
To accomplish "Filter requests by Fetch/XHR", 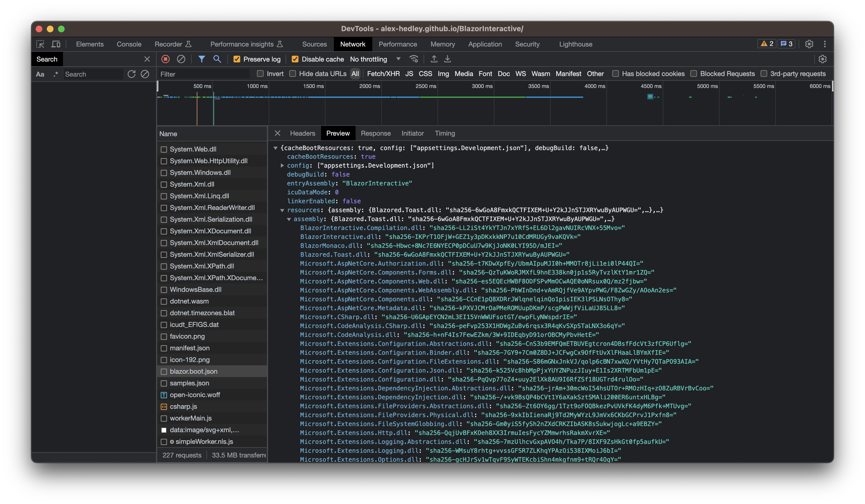I will tap(383, 74).
